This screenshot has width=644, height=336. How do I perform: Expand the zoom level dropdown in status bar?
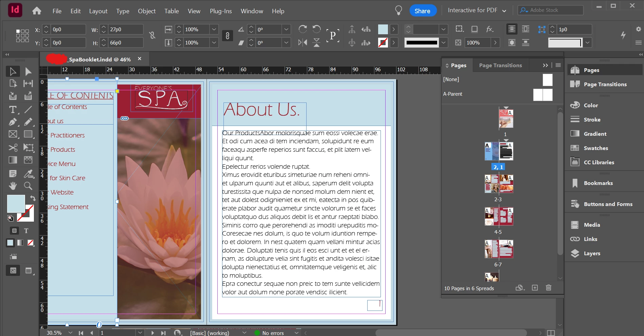[x=70, y=333]
